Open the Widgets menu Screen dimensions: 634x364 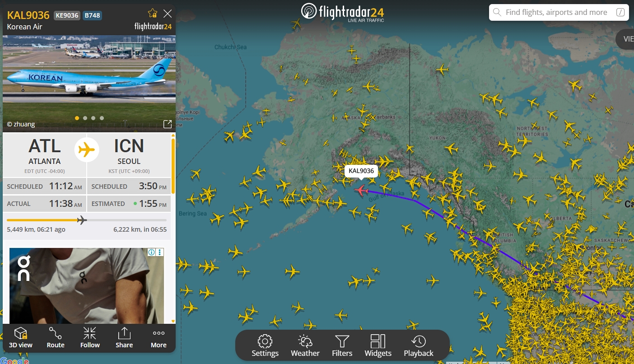tap(378, 345)
